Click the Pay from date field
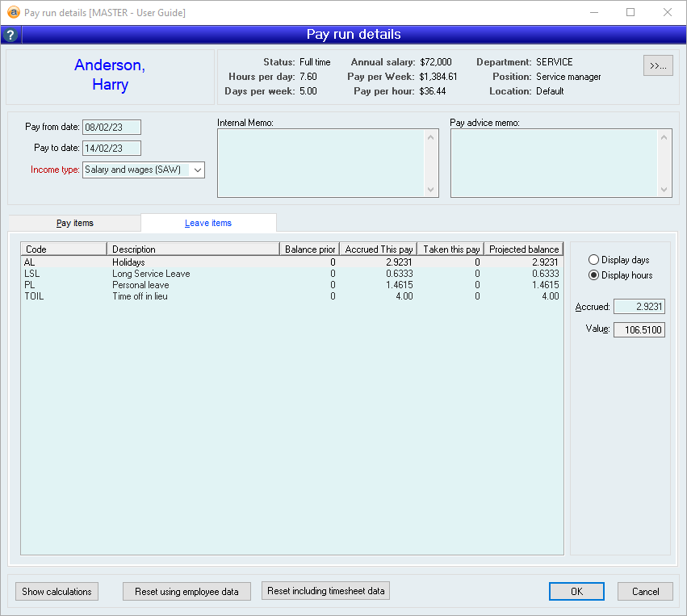Screen dimensions: 687x616 pos(111,127)
